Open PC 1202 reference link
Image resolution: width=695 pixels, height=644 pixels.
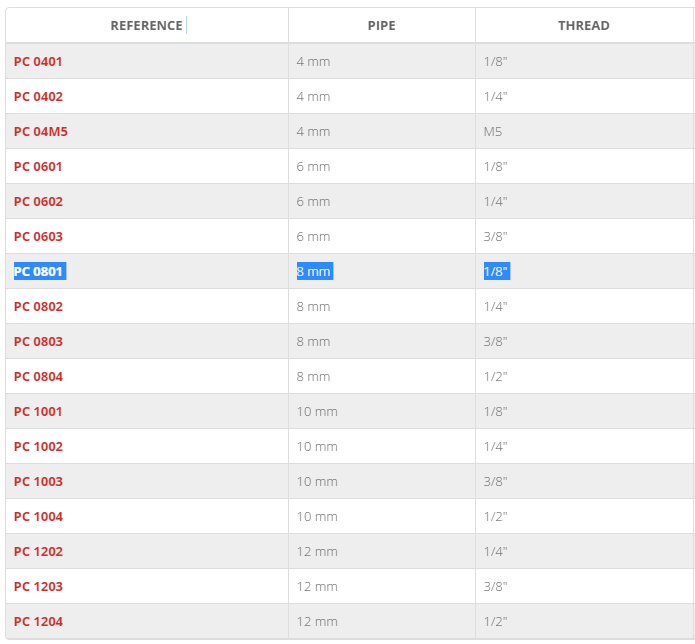point(39,552)
